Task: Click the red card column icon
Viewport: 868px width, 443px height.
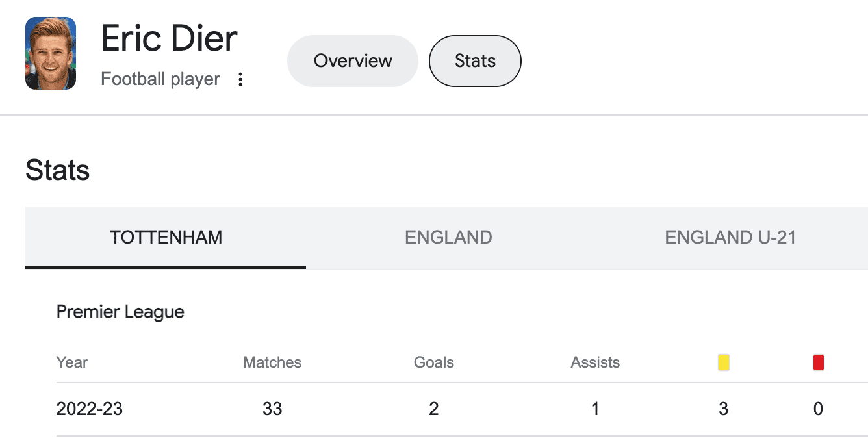Action: (818, 362)
